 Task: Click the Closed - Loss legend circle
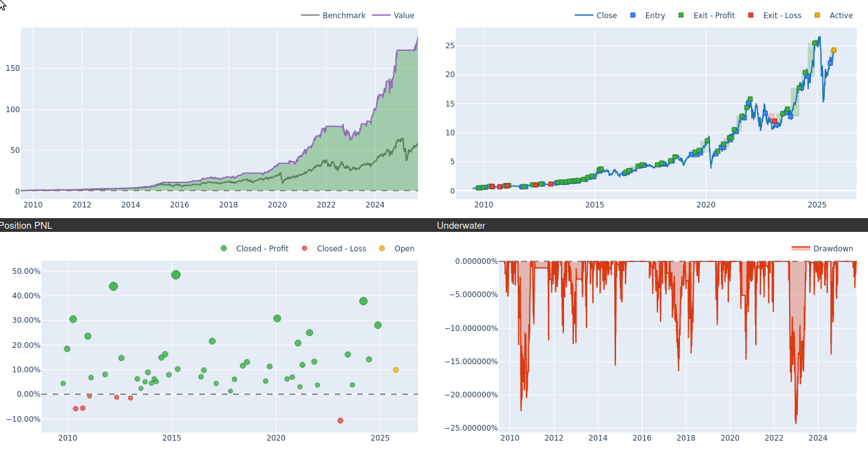click(x=305, y=249)
